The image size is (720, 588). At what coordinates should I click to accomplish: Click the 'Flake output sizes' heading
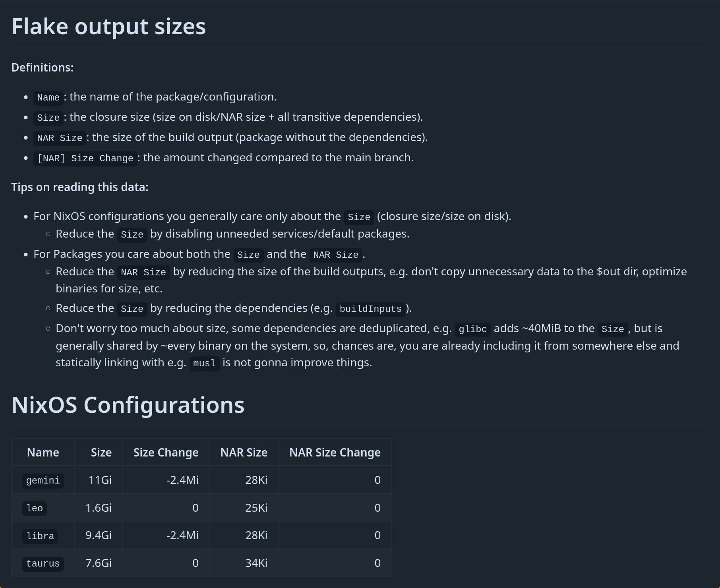108,27
